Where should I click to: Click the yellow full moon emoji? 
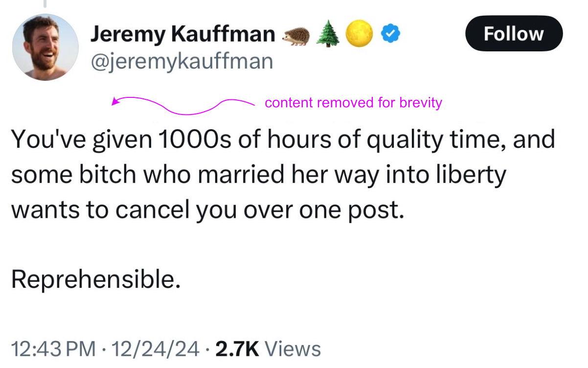point(359,34)
